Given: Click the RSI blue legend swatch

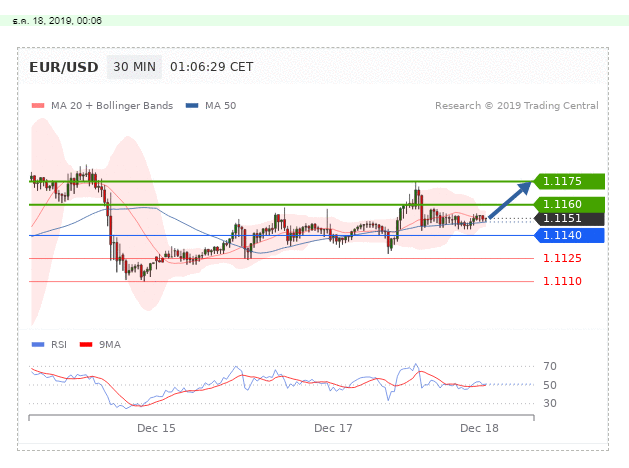Looking at the screenshot, I should [38, 344].
